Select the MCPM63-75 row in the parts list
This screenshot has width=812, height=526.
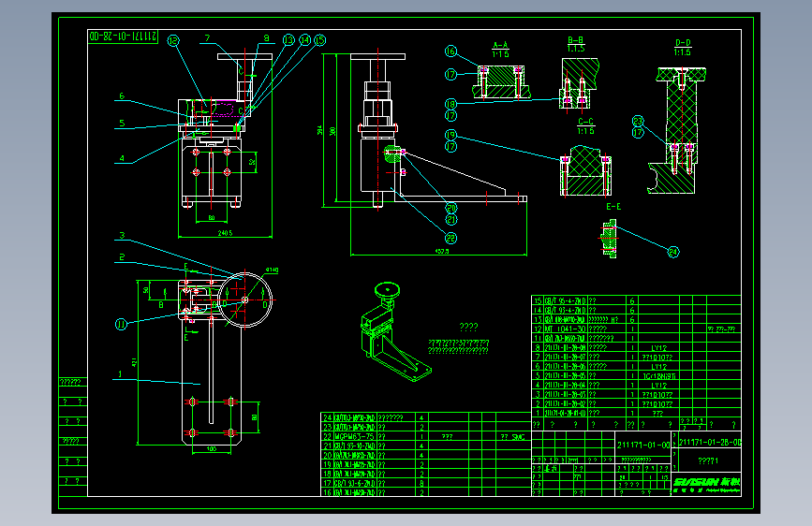pos(427,436)
